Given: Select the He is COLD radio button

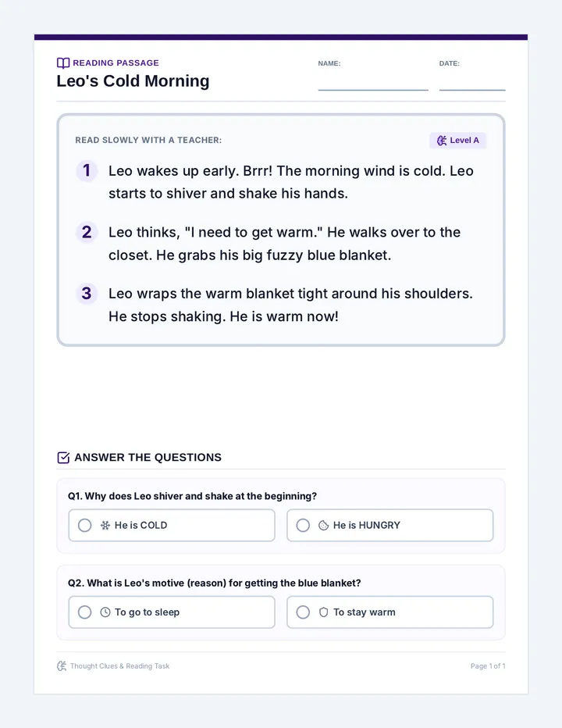Looking at the screenshot, I should pos(84,525).
